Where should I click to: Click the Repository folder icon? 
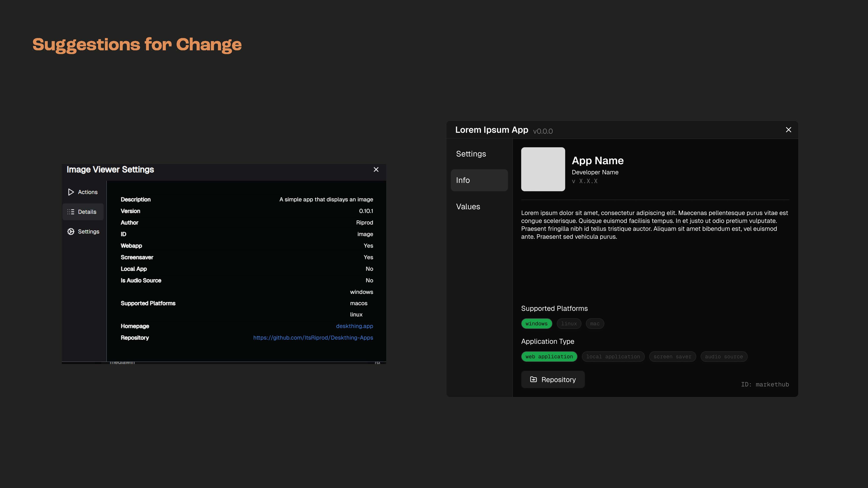coord(534,380)
